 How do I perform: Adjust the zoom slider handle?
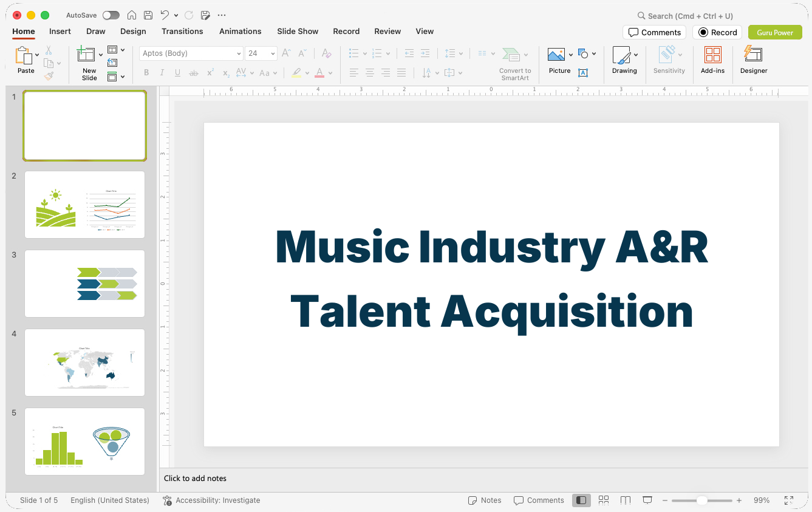[701, 500]
